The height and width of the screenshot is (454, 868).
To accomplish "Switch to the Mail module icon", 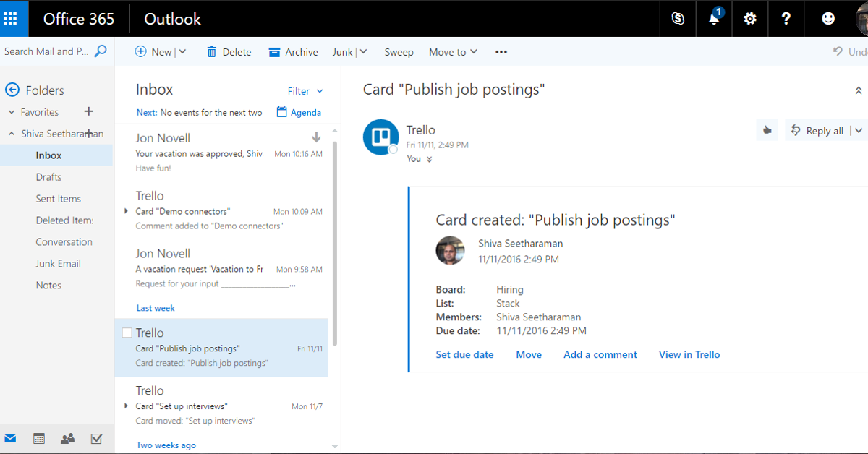I will tap(10, 439).
